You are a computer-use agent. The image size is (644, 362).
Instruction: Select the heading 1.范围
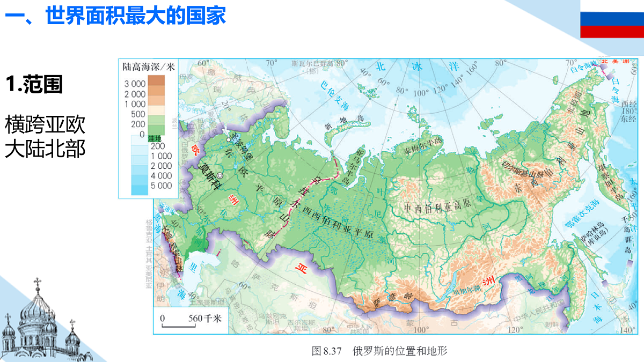pos(34,84)
